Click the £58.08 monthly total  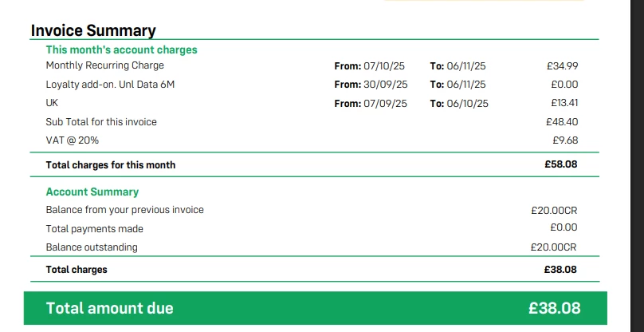tap(561, 164)
